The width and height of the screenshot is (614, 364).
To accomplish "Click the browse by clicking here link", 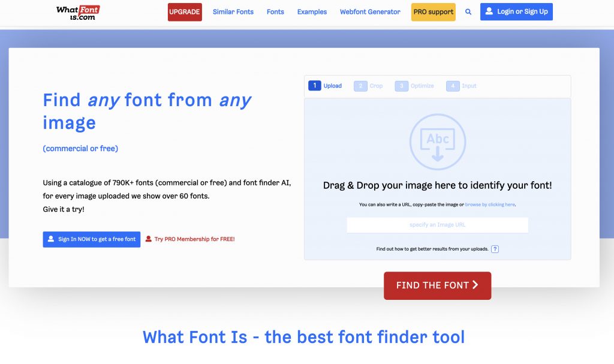I will tap(489, 204).
